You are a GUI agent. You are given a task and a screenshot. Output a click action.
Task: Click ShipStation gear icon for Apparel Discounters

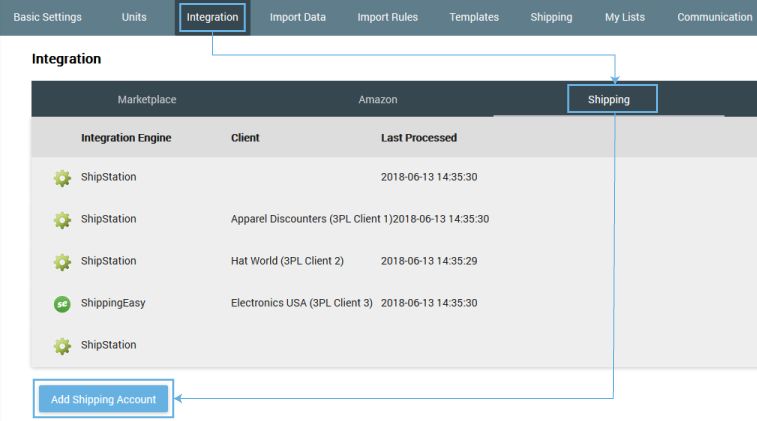point(62,220)
